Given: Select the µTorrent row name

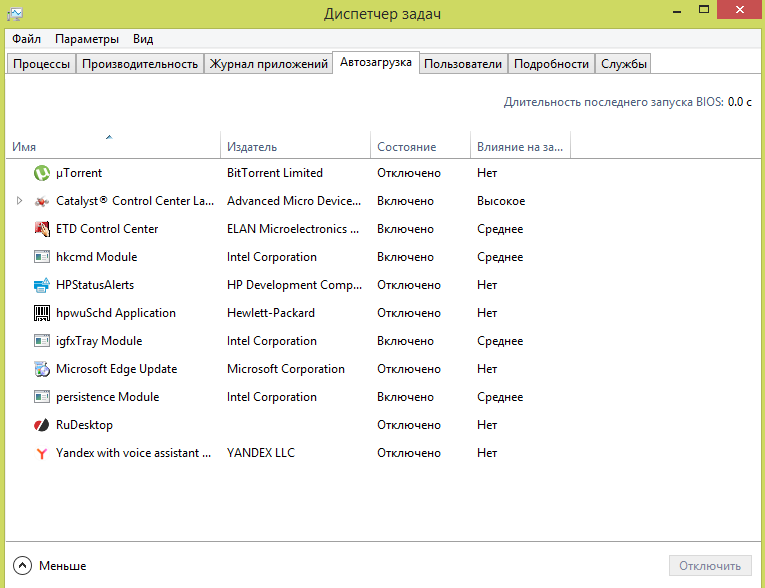Looking at the screenshot, I should point(79,173).
